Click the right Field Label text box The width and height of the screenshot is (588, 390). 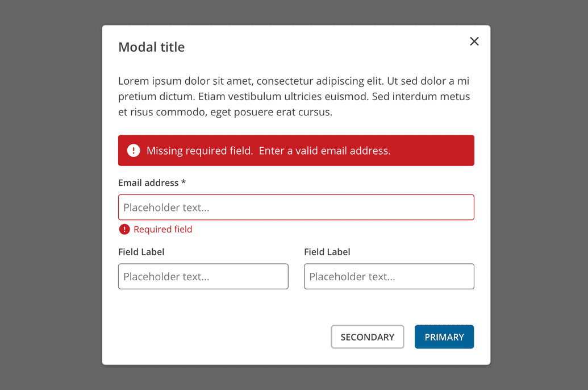[x=389, y=276]
